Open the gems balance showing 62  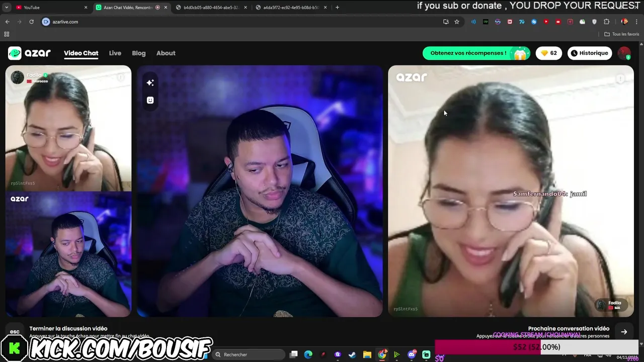(549, 53)
